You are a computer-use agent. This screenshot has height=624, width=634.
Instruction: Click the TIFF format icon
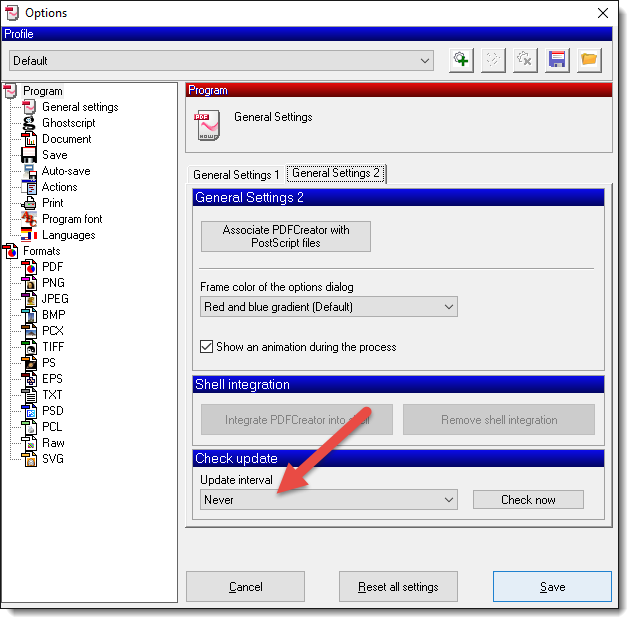click(29, 347)
